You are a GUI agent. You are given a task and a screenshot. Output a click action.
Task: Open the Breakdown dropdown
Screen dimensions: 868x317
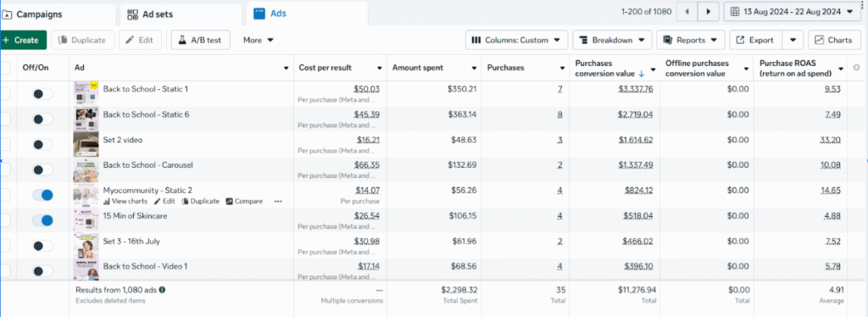coord(612,41)
